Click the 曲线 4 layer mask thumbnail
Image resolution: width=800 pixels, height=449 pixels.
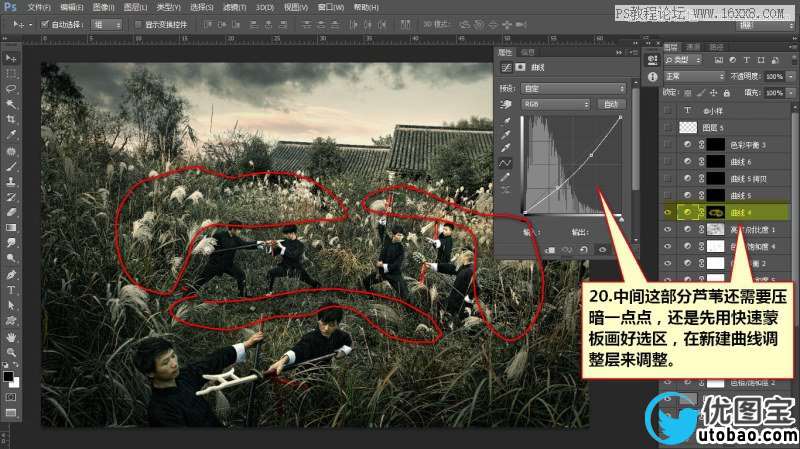[715, 212]
